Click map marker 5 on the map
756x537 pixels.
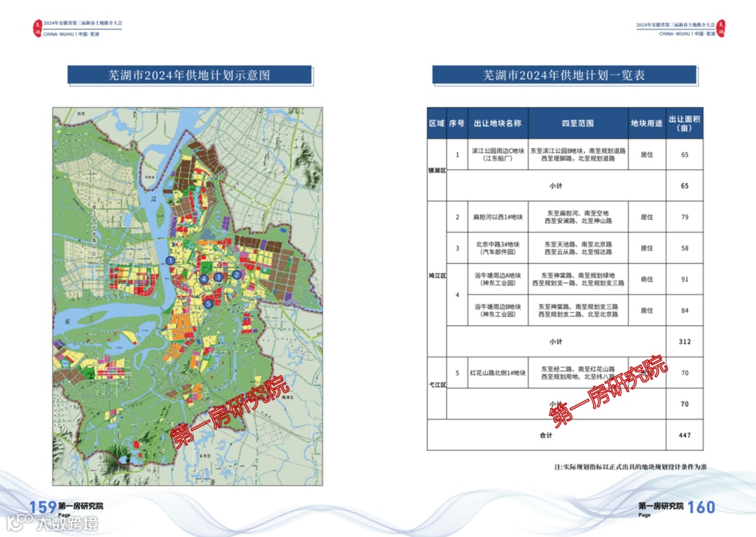(209, 304)
